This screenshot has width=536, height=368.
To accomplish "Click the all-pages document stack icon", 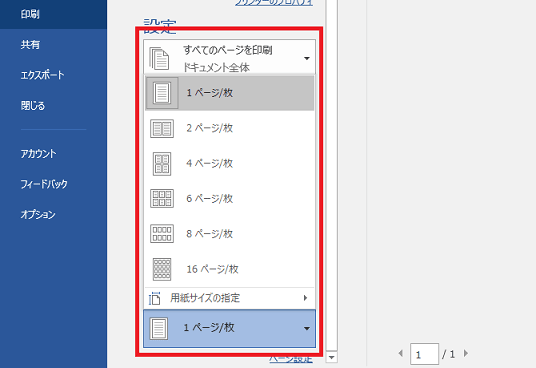I will 159,58.
